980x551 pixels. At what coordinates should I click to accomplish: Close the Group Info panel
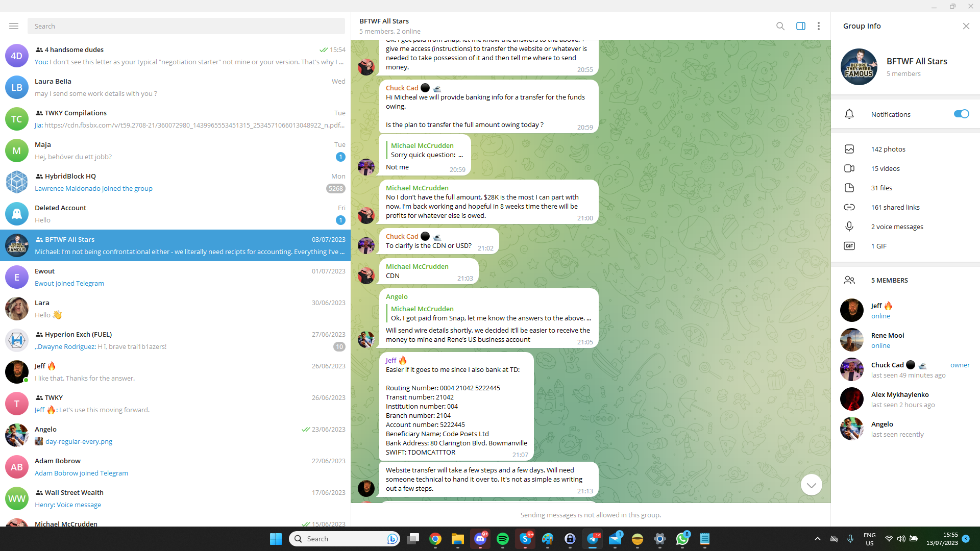966,26
